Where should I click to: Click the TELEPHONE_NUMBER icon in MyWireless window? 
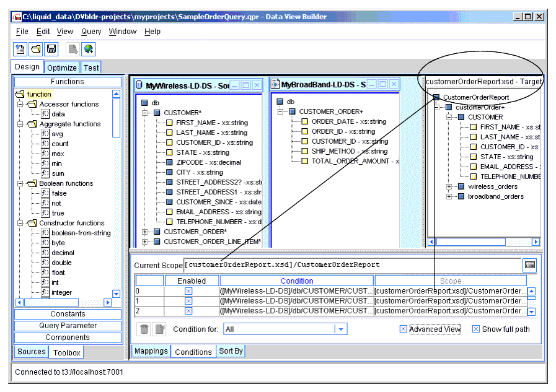pyautogui.click(x=169, y=222)
